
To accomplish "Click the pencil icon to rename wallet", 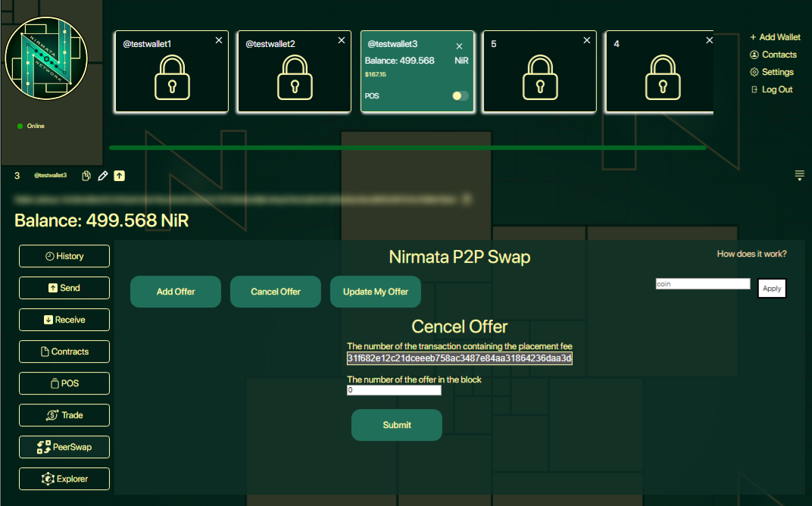I will [103, 176].
